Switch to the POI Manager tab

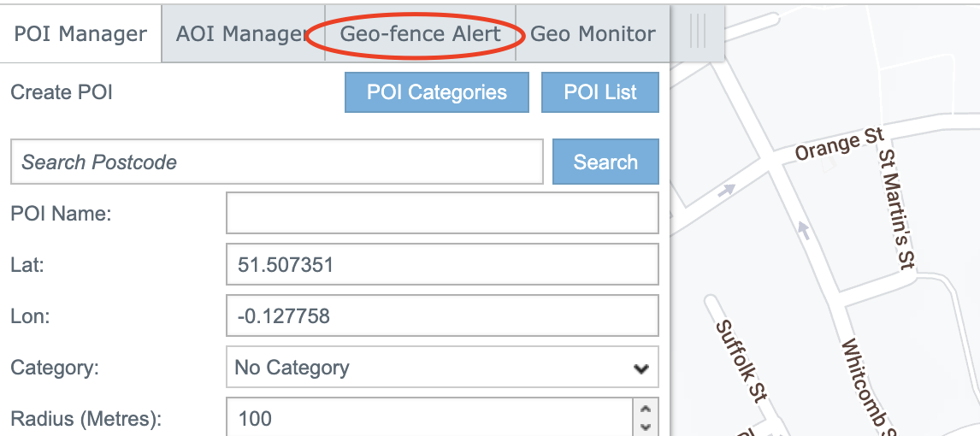click(80, 34)
